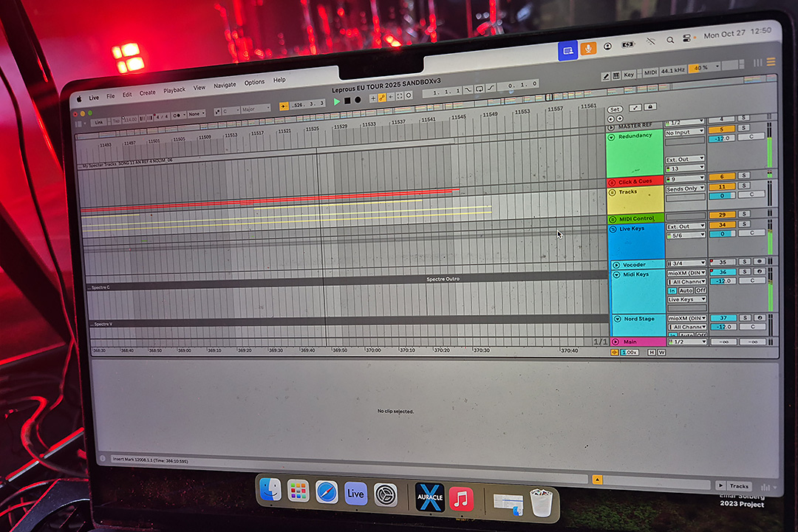The height and width of the screenshot is (532, 798).
Task: Set Midi Keys monitor to Auto
Action: [x=686, y=290]
